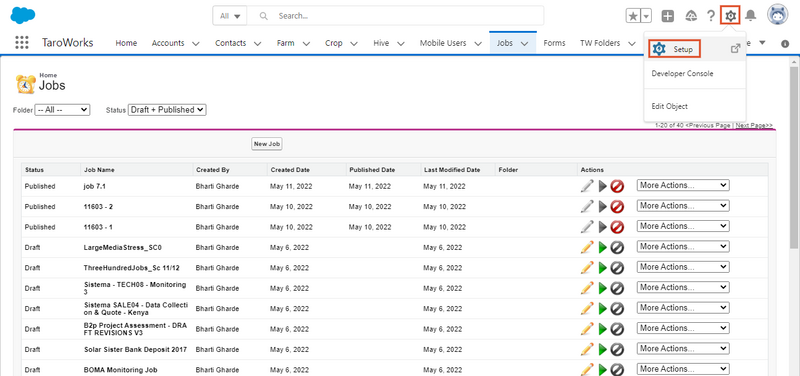Click the Published Date column header
This screenshot has height=376, width=800.
(372, 170)
